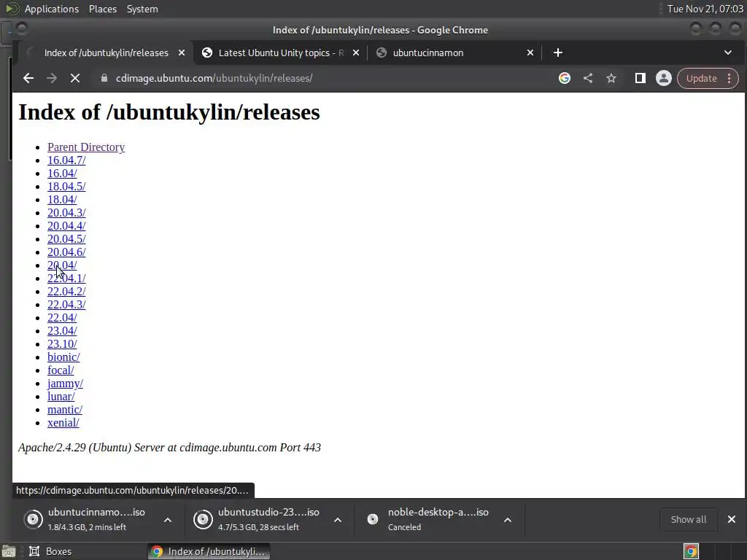Screen dimensions: 747x560
Task: Open the 20.04.3/ directory link
Action: tap(66, 212)
